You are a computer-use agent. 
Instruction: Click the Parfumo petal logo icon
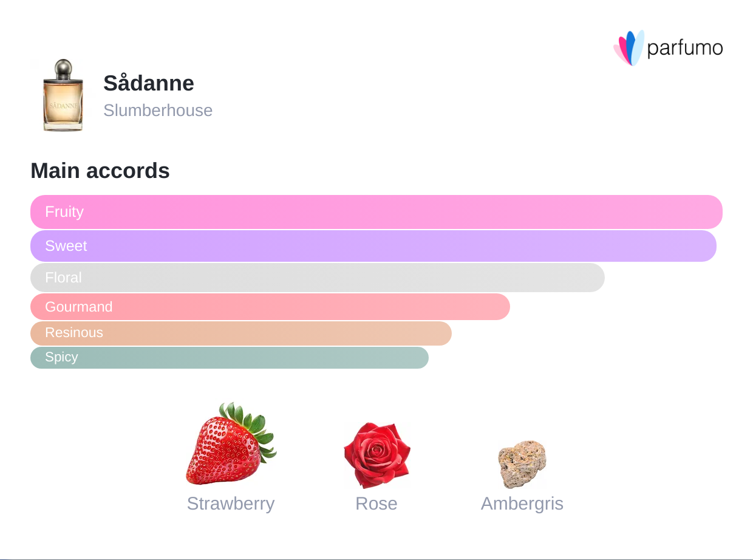pos(628,48)
